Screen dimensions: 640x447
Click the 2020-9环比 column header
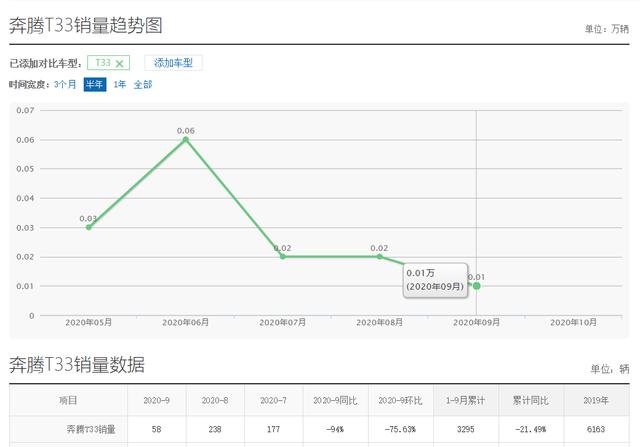(x=400, y=400)
